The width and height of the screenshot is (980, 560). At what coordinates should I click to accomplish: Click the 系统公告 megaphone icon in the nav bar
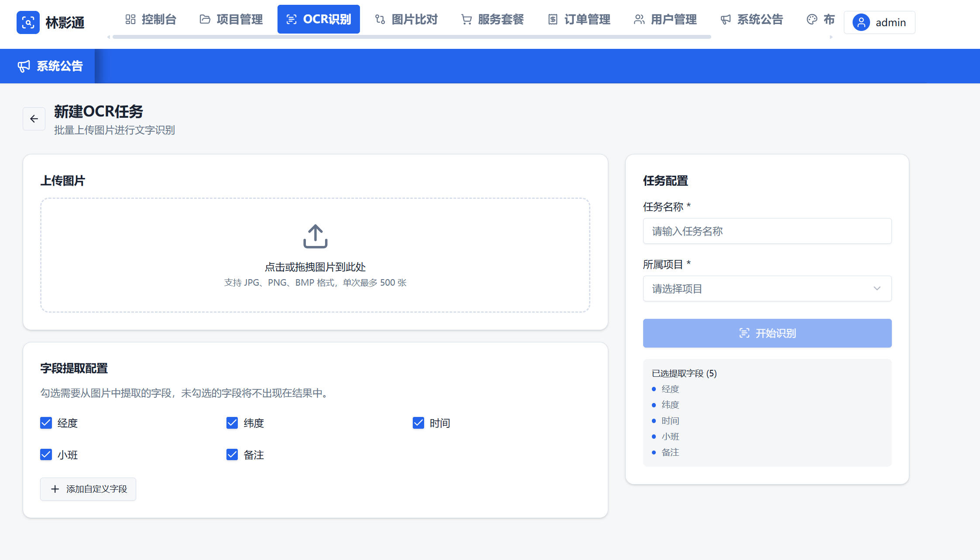click(726, 19)
